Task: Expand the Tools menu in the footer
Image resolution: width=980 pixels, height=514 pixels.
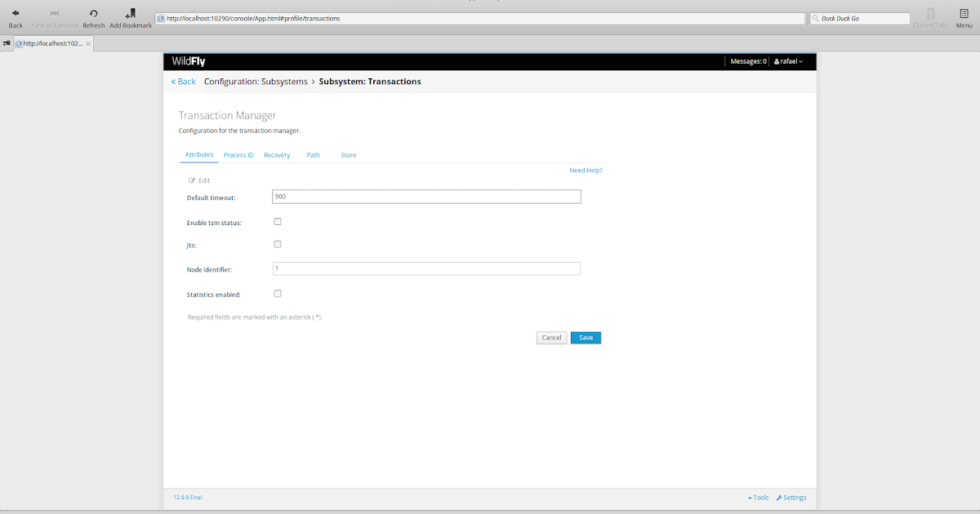Action: pos(758,498)
